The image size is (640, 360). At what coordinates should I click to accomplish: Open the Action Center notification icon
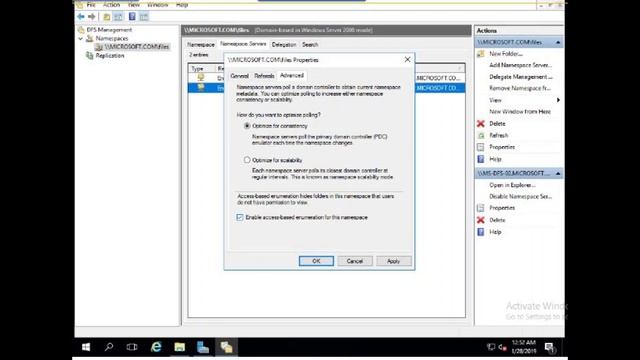pyautogui.click(x=550, y=347)
